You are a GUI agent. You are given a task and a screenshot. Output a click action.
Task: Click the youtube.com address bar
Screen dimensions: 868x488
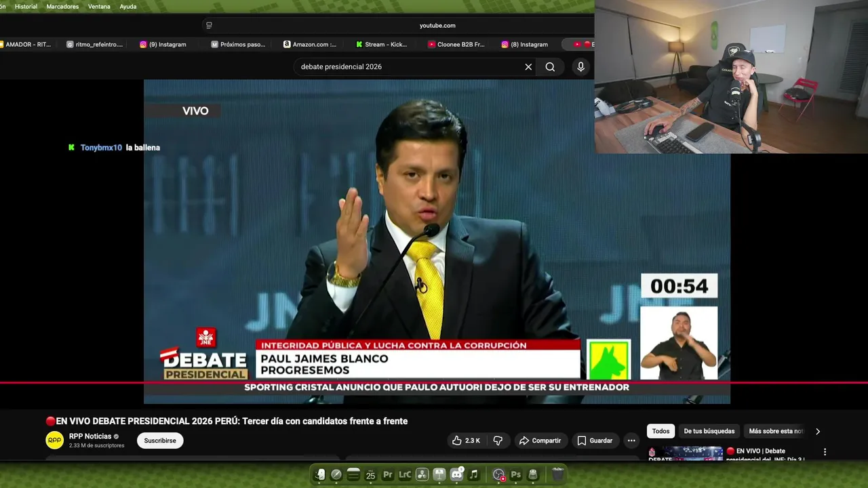(437, 25)
